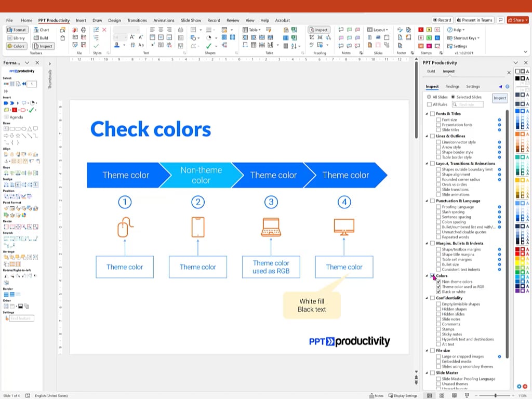Click the Record button at top right

[442, 20]
